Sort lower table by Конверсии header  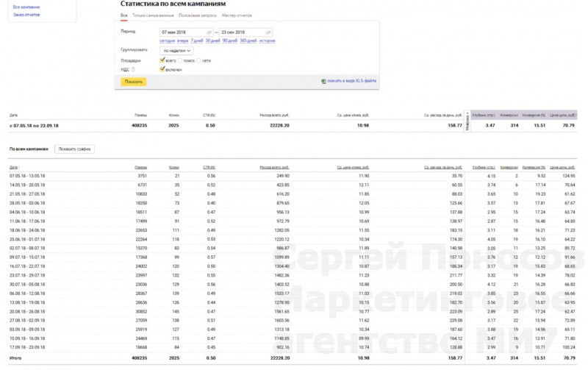(x=509, y=168)
